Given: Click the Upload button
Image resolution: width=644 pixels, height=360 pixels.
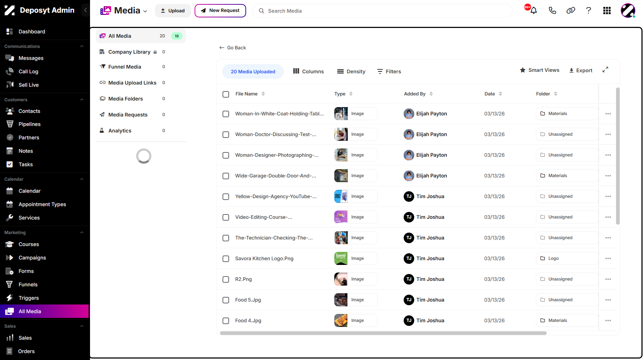Looking at the screenshot, I should click(173, 11).
